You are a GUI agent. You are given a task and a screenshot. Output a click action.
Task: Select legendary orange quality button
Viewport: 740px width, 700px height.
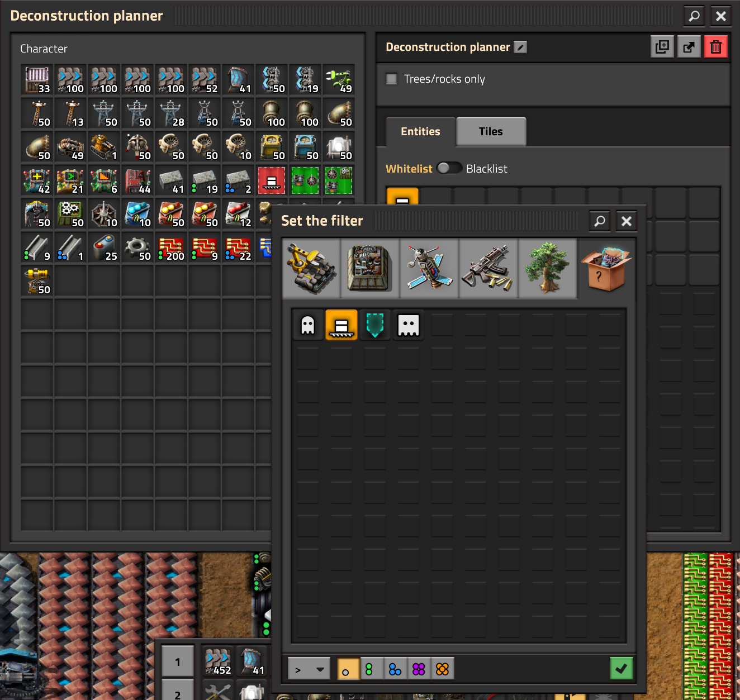coord(442,669)
